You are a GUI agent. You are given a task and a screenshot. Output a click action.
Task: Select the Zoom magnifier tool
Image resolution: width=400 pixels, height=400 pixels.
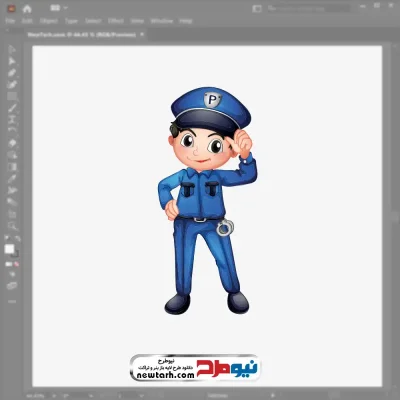pos(12,226)
